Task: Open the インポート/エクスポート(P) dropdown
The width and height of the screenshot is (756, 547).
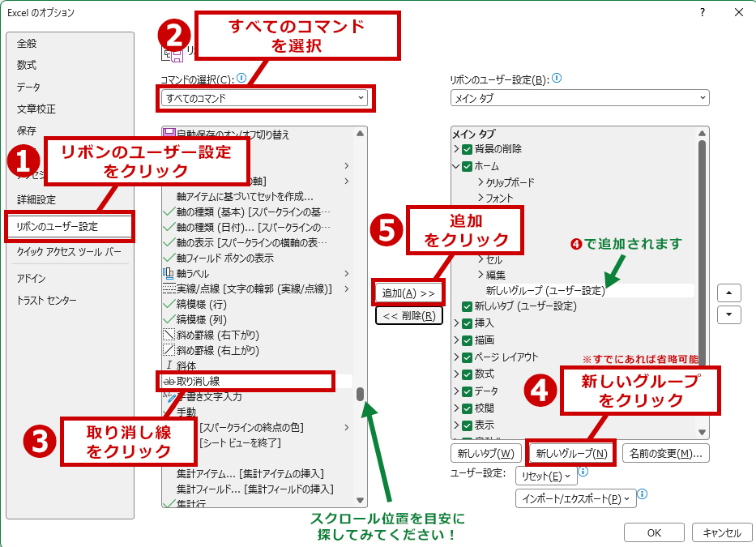Action: [x=575, y=498]
